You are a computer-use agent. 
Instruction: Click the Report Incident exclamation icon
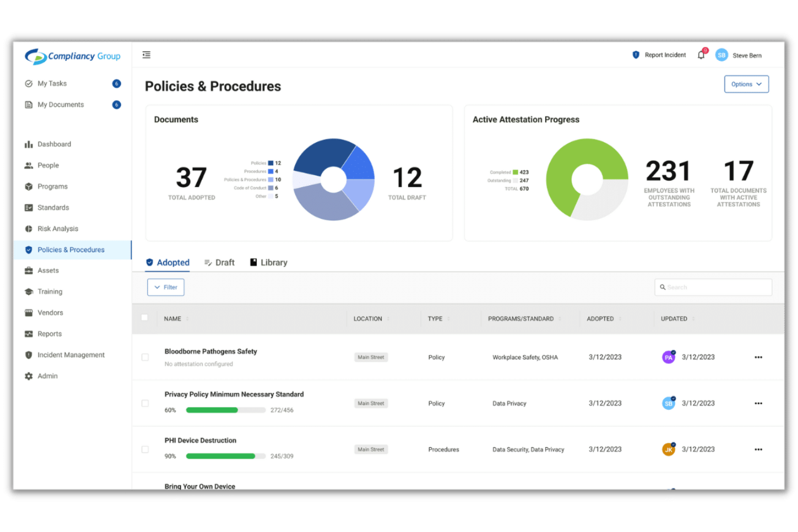coord(635,54)
